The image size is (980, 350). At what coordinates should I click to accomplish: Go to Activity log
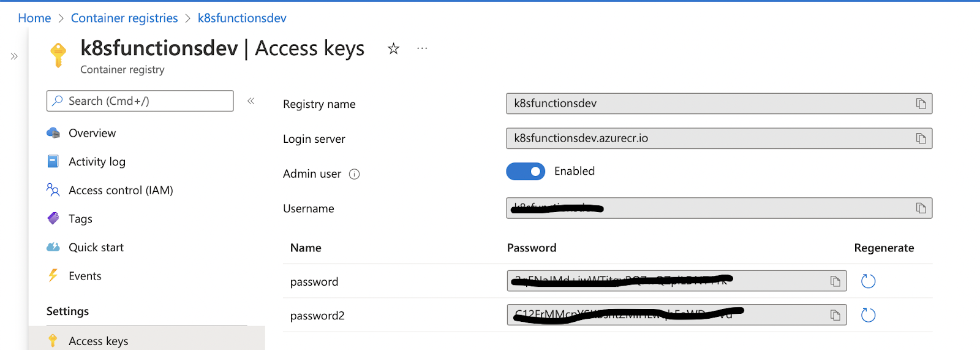[97, 162]
